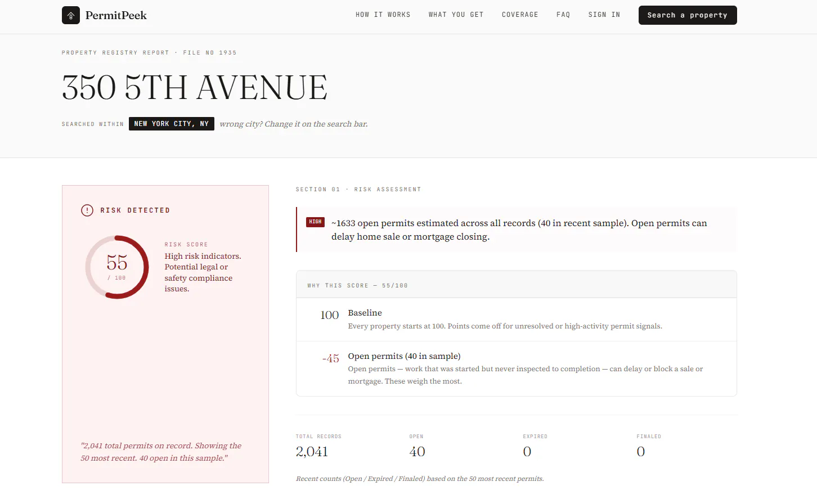Click the 'wrong city? Change it' hint text
The image size is (817, 504).
point(294,124)
